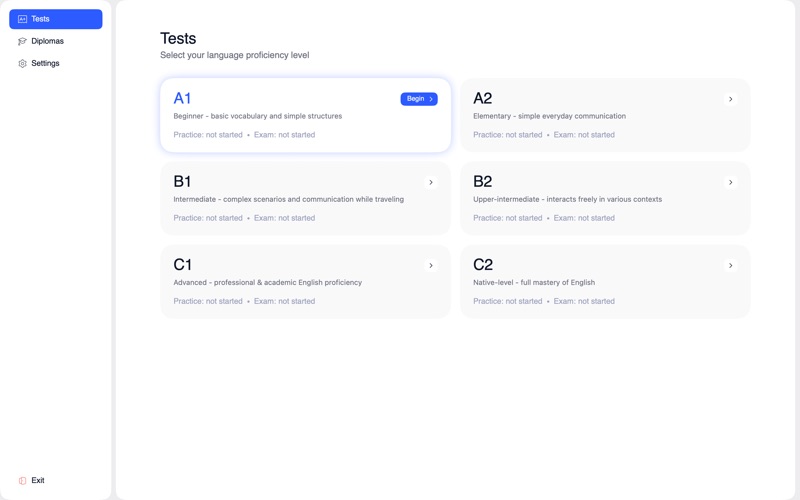Click the Diplomas graduation cap icon
The height and width of the screenshot is (500, 800).
pos(22,41)
